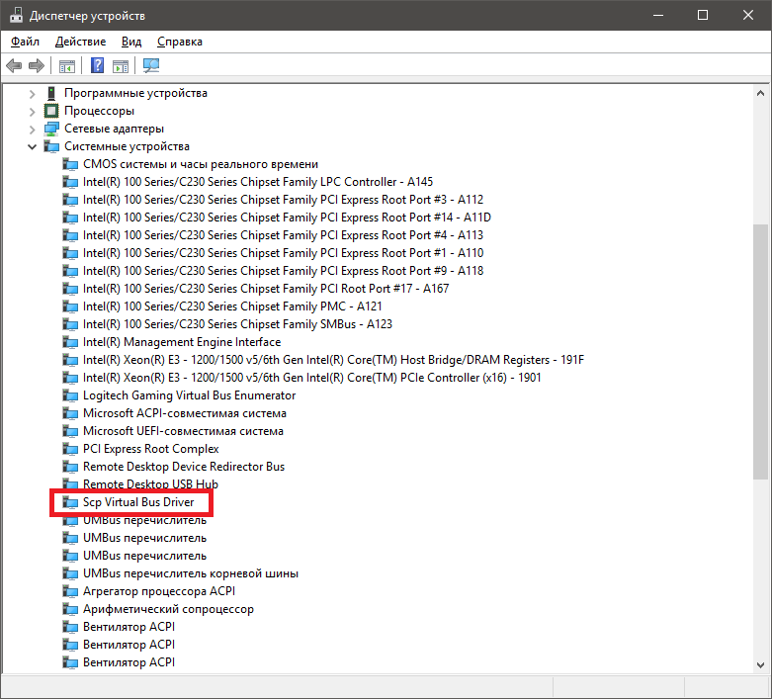Click the Процессоры chip icon
Viewport: 772px width, 700px height.
(x=51, y=111)
